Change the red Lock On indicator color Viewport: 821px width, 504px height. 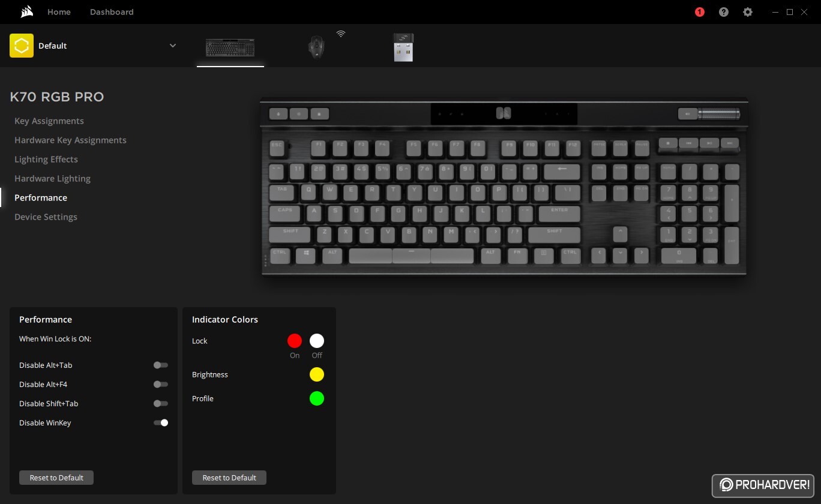[295, 341]
